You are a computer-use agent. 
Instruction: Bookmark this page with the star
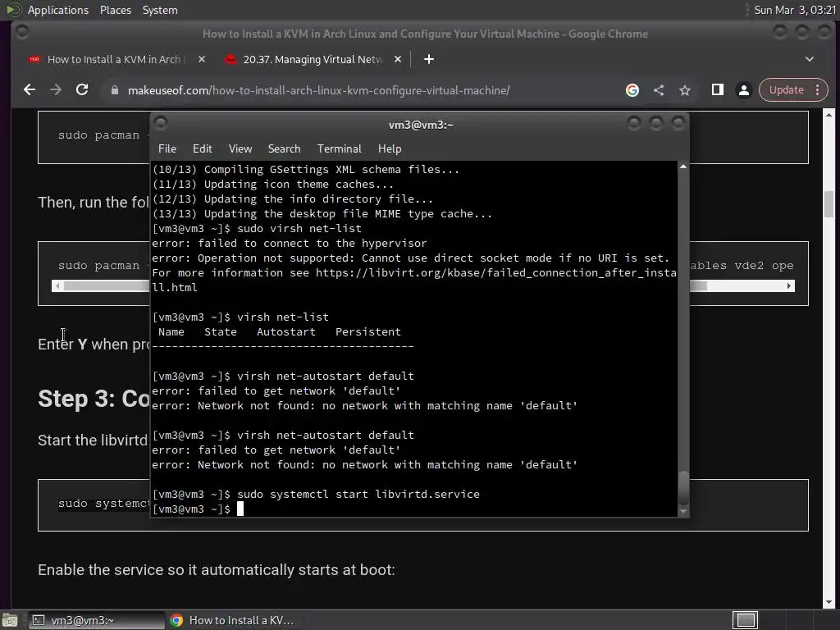[x=685, y=90]
